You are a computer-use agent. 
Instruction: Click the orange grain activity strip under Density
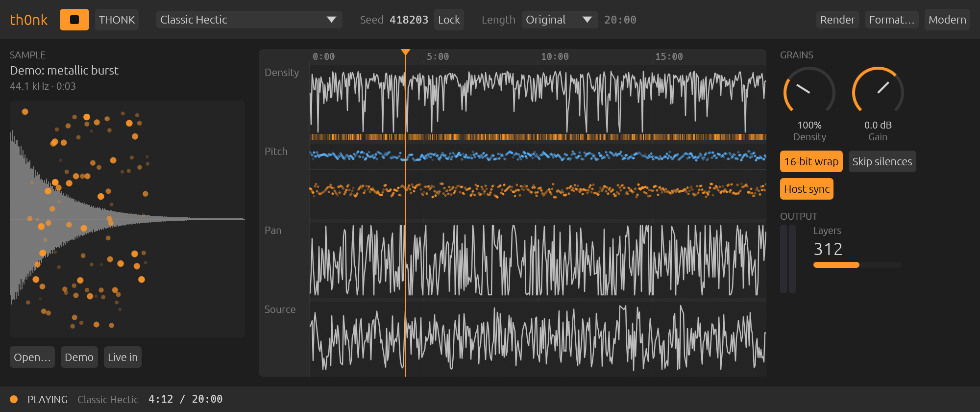tap(538, 137)
